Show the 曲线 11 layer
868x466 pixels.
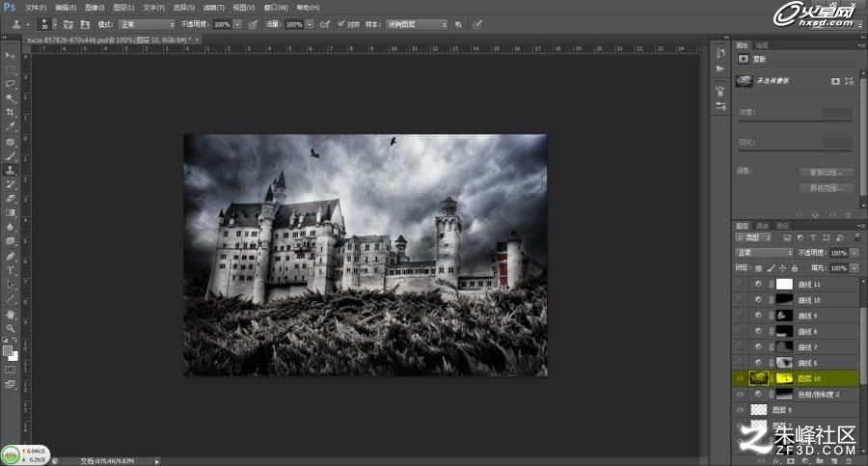(x=740, y=285)
